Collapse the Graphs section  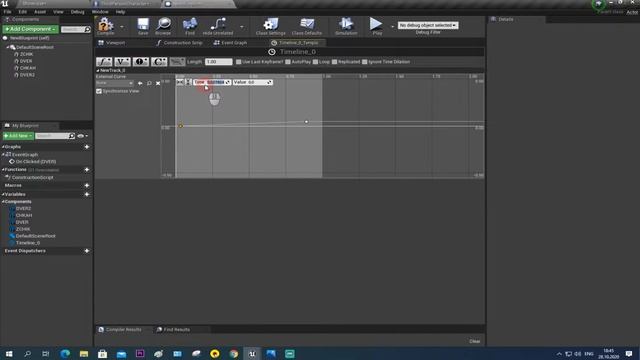click(3, 147)
